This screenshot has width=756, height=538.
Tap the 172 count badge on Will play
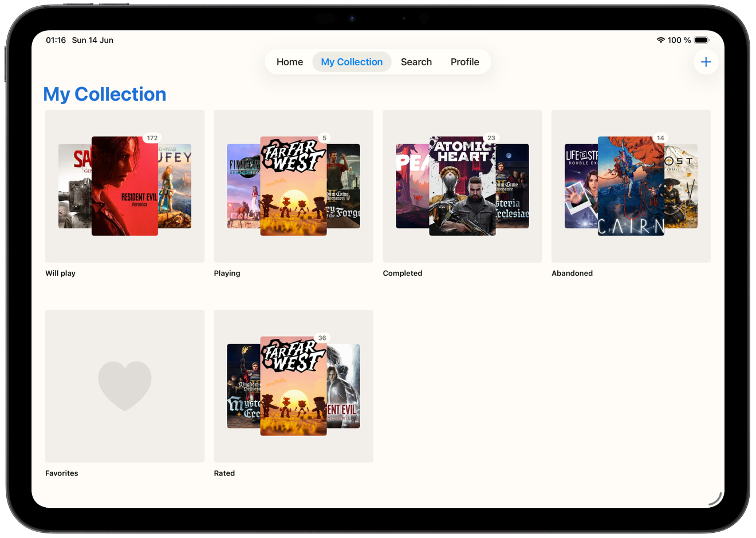tap(152, 138)
